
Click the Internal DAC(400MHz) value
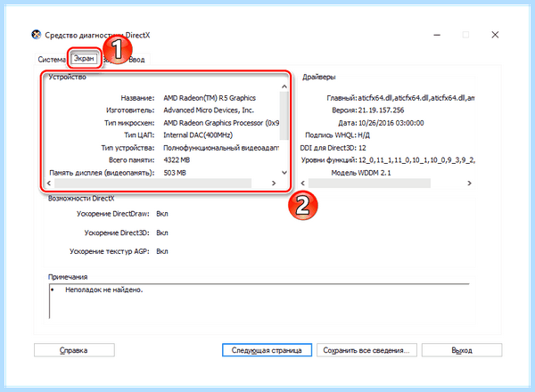(x=198, y=135)
